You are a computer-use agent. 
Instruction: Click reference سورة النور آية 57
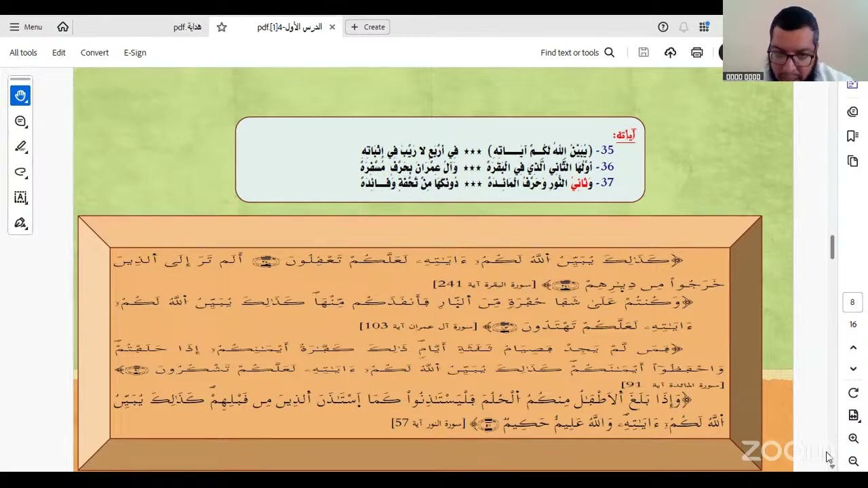429,423
